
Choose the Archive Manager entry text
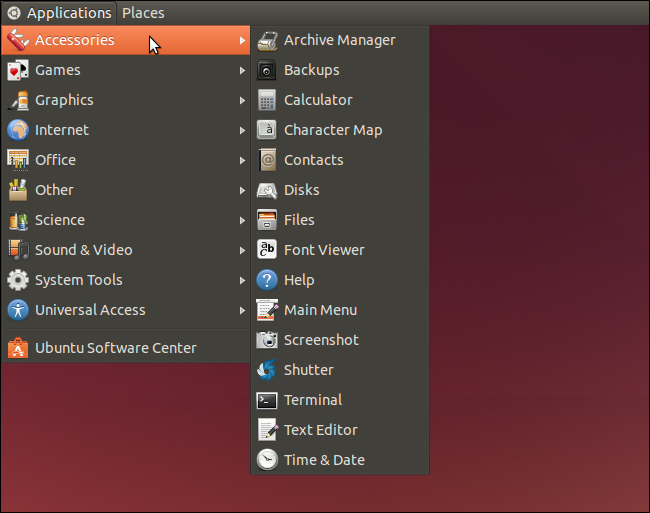[x=340, y=40]
